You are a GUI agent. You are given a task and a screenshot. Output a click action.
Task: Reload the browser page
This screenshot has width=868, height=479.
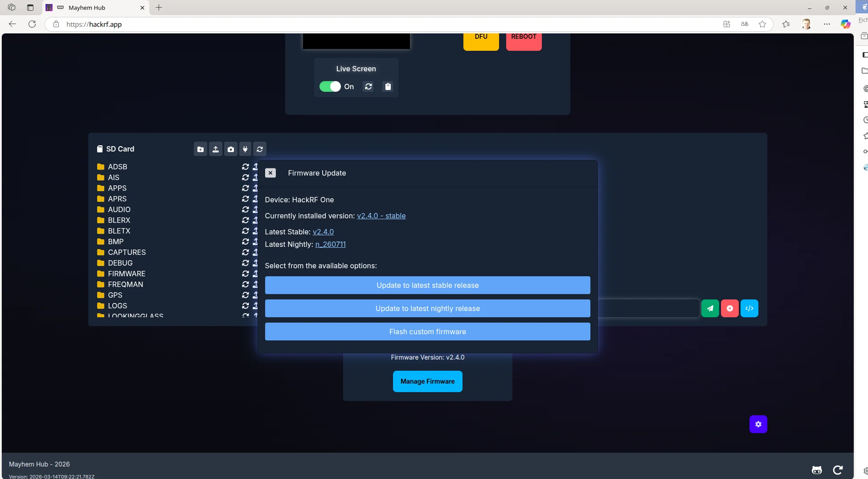32,24
